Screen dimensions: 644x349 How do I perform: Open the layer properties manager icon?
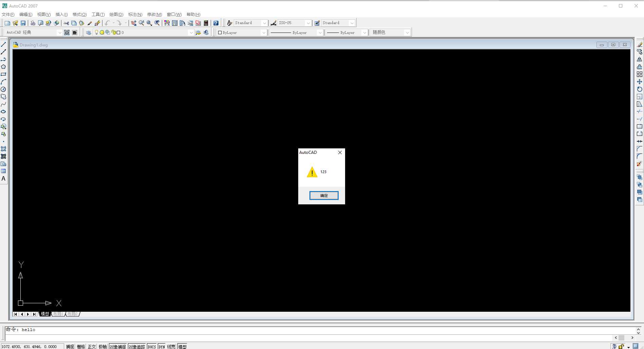pyautogui.click(x=89, y=33)
